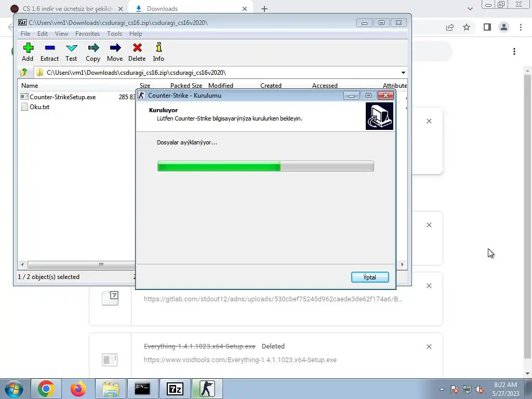Open the File menu in 7-Zip
This screenshot has width=532, height=399.
pyautogui.click(x=25, y=34)
